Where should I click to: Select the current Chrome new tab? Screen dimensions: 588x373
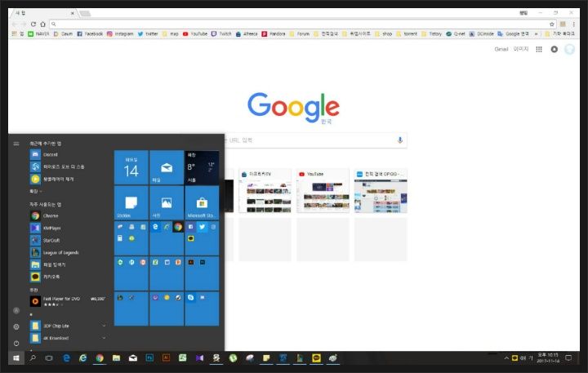pyautogui.click(x=44, y=13)
